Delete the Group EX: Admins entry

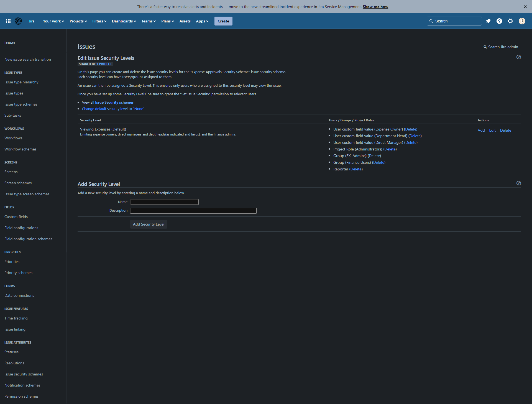point(374,156)
